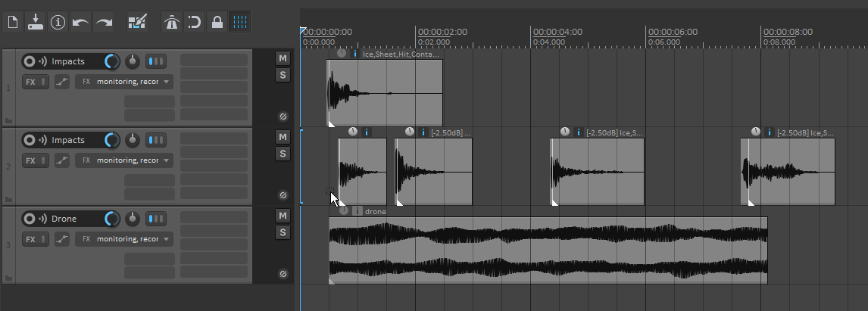Toggle the locking padlock in toolbar
The height and width of the screenshot is (311, 868).
(217, 22)
